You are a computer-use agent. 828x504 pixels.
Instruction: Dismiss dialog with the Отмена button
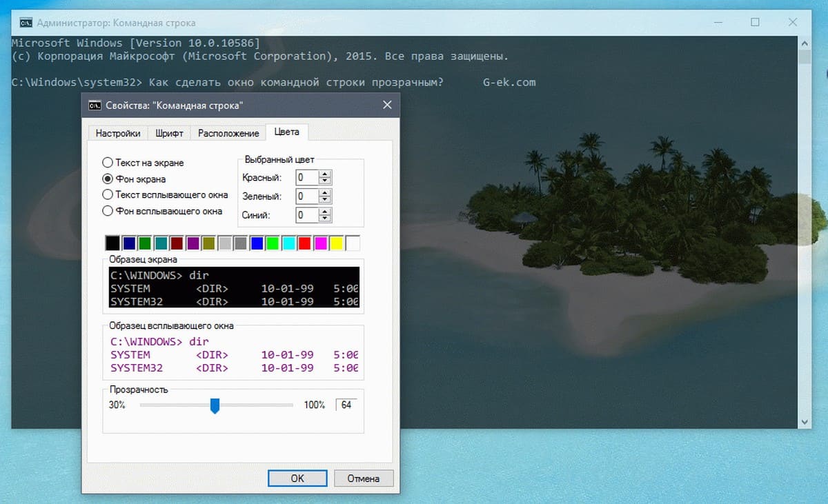364,478
